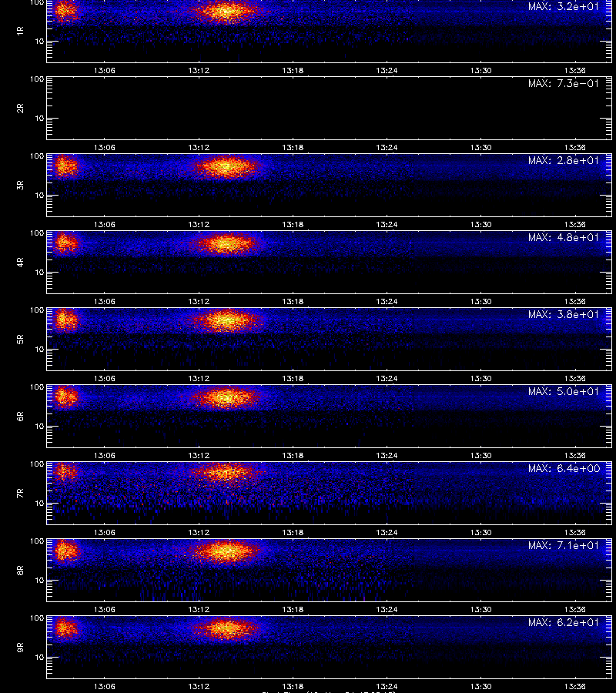Click the MAX: 2.8e+01 label in panel 3R
The height and width of the screenshot is (693, 616).
[x=564, y=160]
